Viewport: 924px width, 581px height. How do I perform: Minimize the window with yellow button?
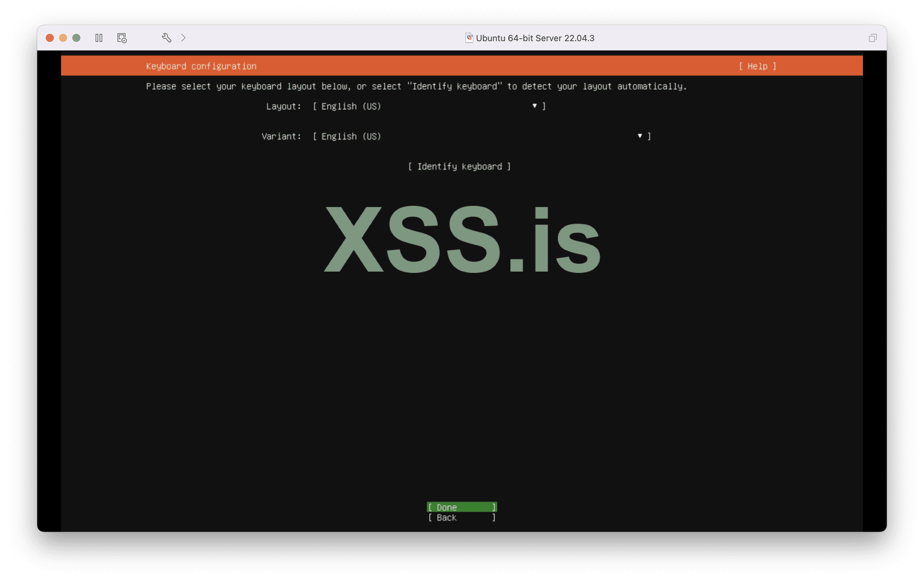pos(63,38)
